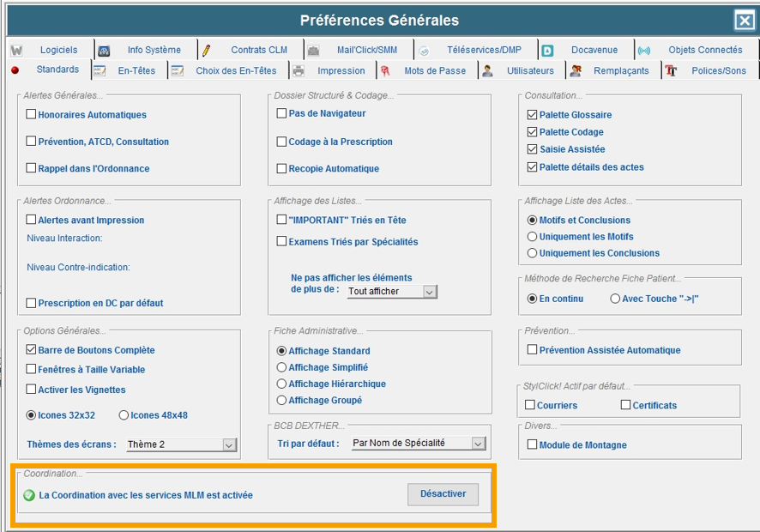Click the Impression printer icon
Viewport: 760px width, 532px height.
(x=298, y=71)
